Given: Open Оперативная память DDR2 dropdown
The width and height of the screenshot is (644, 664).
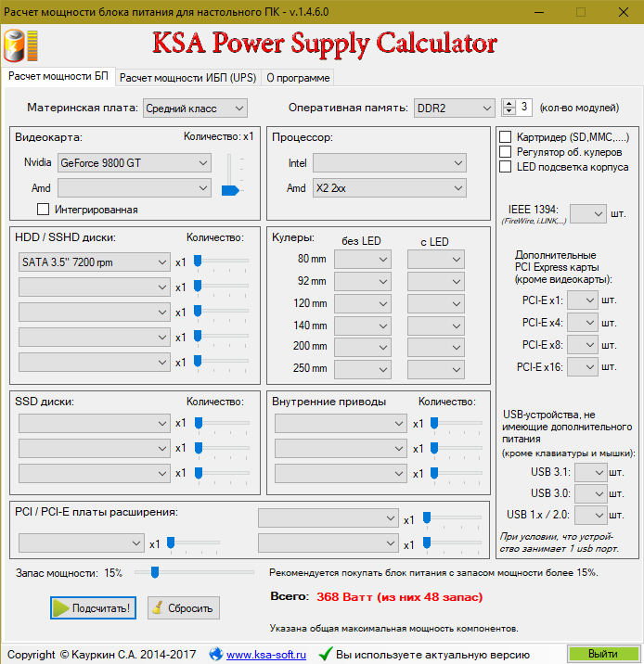Looking at the screenshot, I should pos(454,109).
